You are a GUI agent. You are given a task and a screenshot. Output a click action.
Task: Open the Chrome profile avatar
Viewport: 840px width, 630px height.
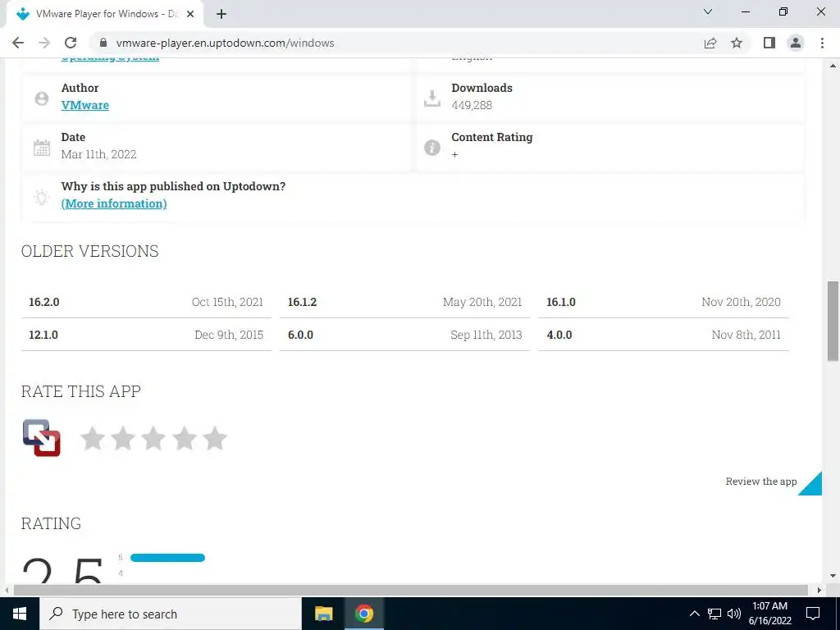click(796, 43)
